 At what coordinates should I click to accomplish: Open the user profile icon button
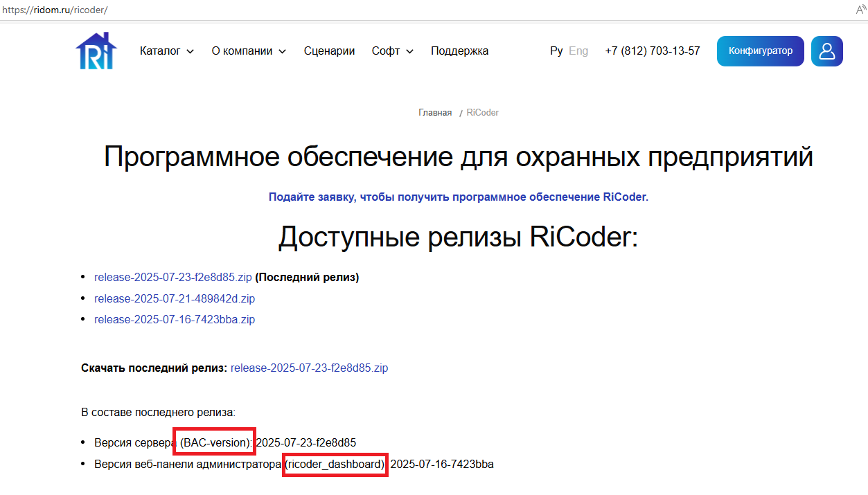coord(826,51)
